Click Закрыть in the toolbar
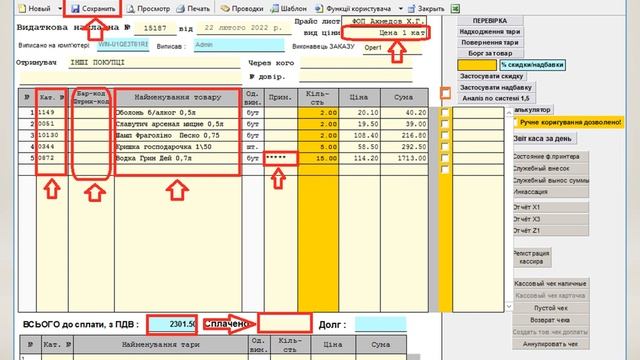Screen dimensions: 640x360 [426, 9]
